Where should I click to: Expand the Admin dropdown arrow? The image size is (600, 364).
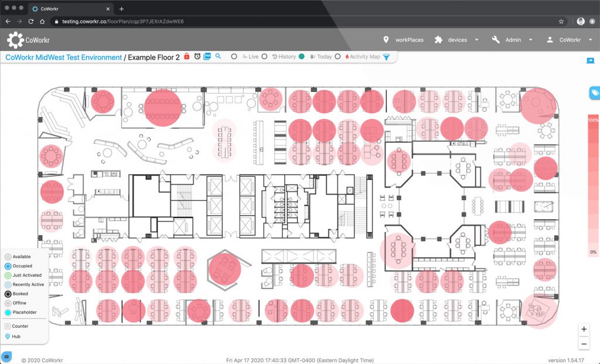pos(530,40)
